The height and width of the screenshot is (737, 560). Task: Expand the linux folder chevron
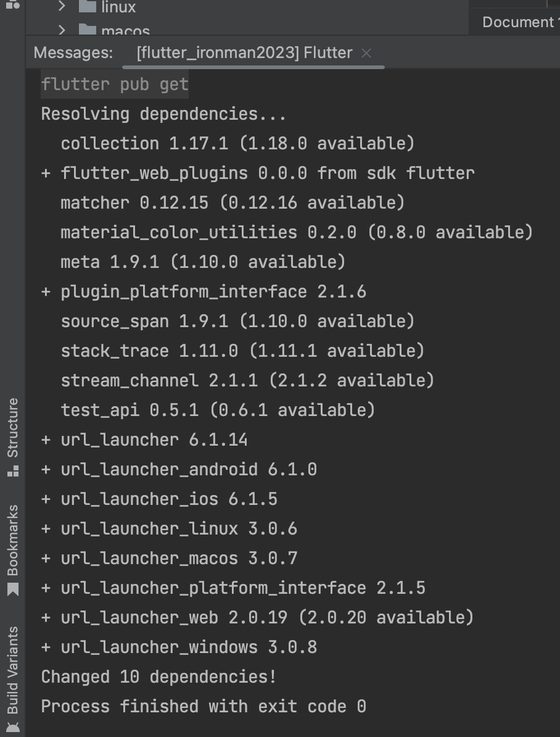[62, 7]
